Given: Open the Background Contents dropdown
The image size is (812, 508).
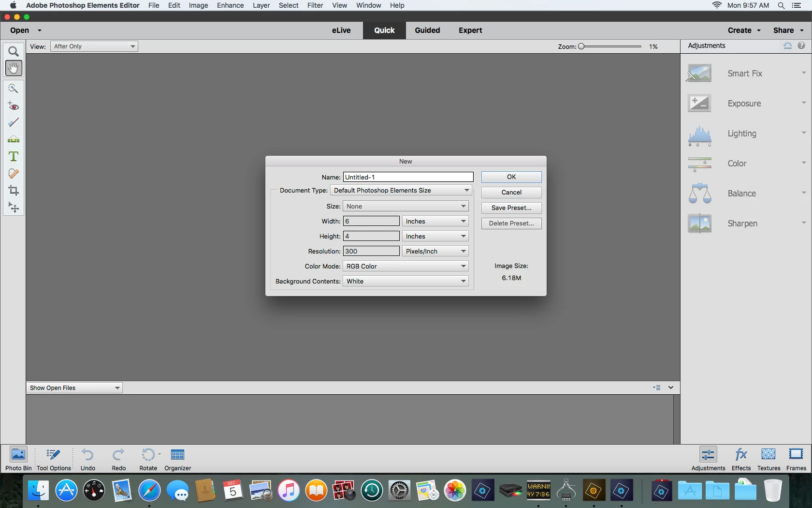Looking at the screenshot, I should tap(406, 282).
